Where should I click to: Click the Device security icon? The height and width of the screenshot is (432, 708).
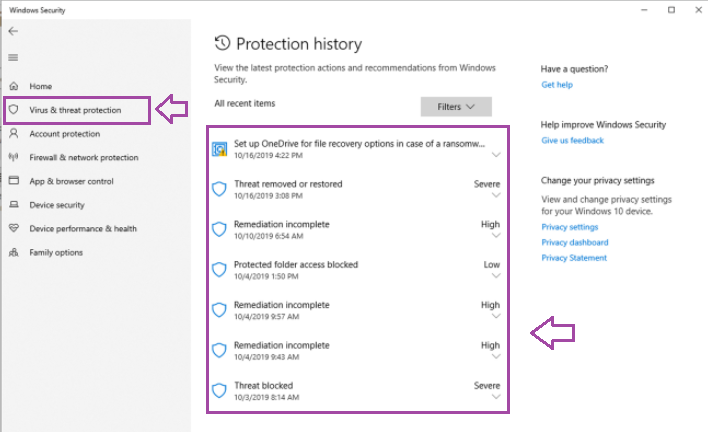pos(14,205)
